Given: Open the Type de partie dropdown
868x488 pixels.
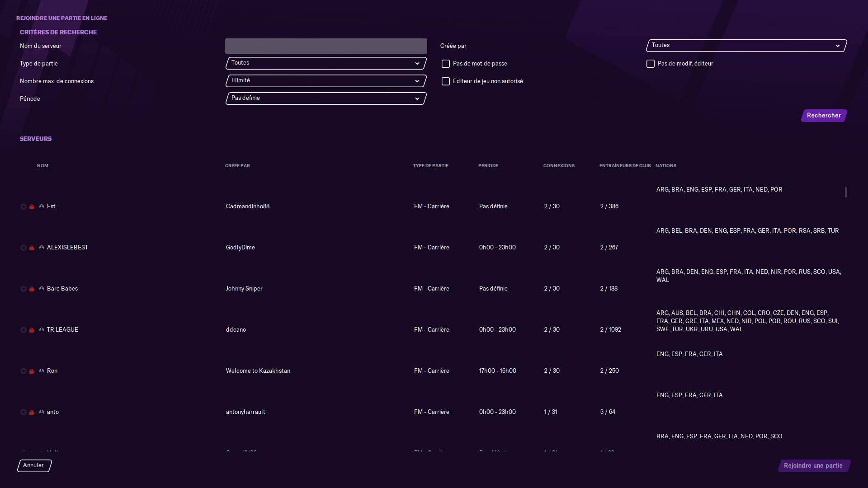Looking at the screenshot, I should [x=325, y=63].
